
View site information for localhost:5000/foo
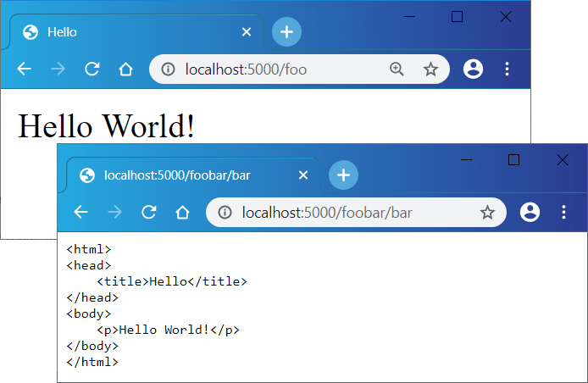pyautogui.click(x=168, y=69)
